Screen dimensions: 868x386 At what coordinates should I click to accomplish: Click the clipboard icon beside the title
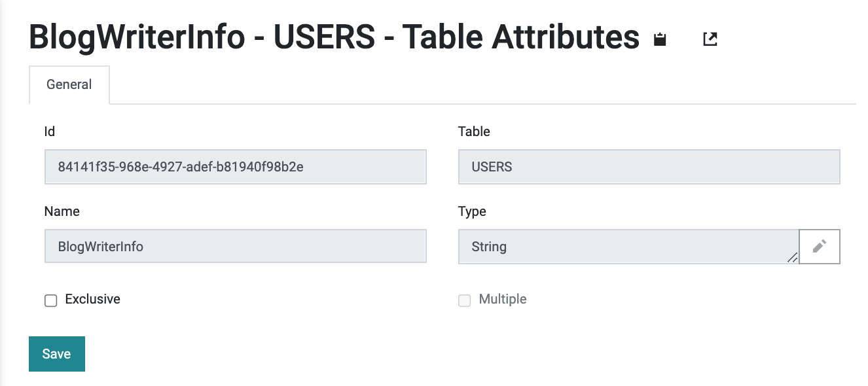point(660,39)
